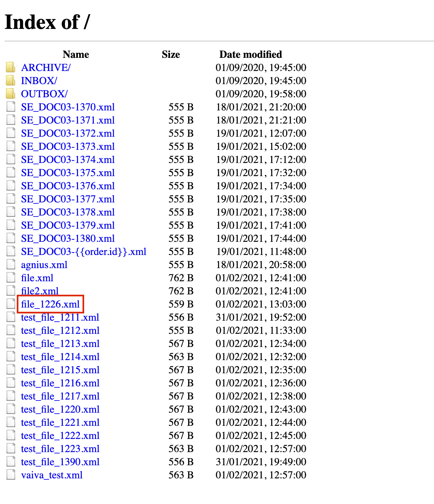Open the OUTBOX/ directory link

[44, 94]
